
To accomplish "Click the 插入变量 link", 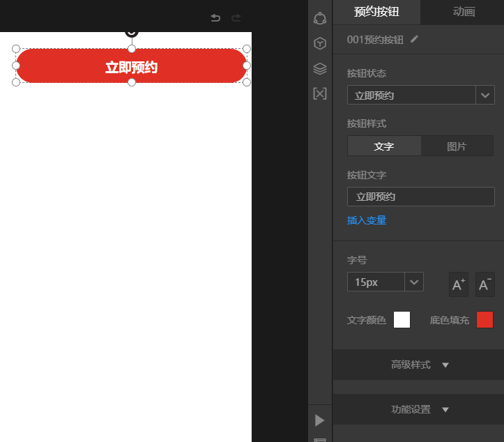I will [x=367, y=220].
